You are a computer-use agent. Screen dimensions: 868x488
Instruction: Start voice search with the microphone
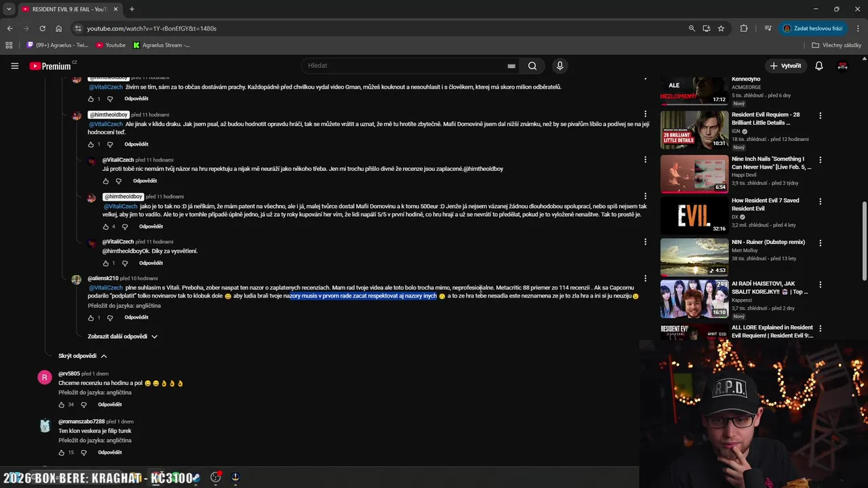coord(559,66)
